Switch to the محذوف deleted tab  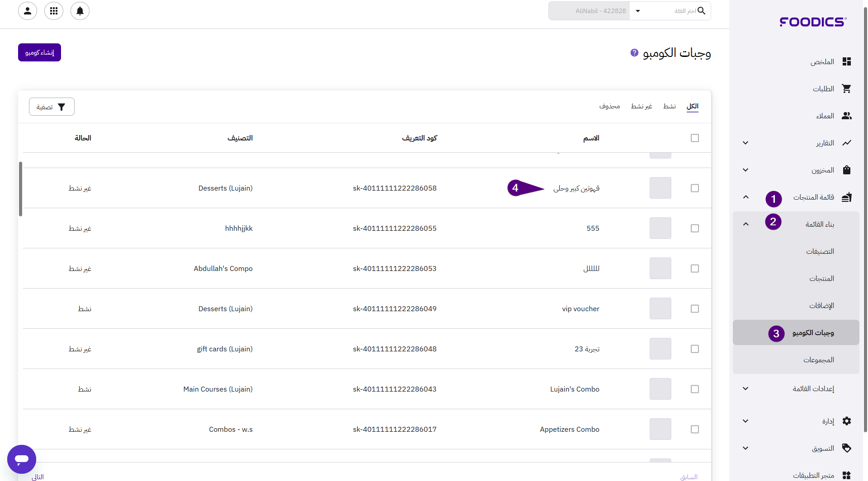609,106
